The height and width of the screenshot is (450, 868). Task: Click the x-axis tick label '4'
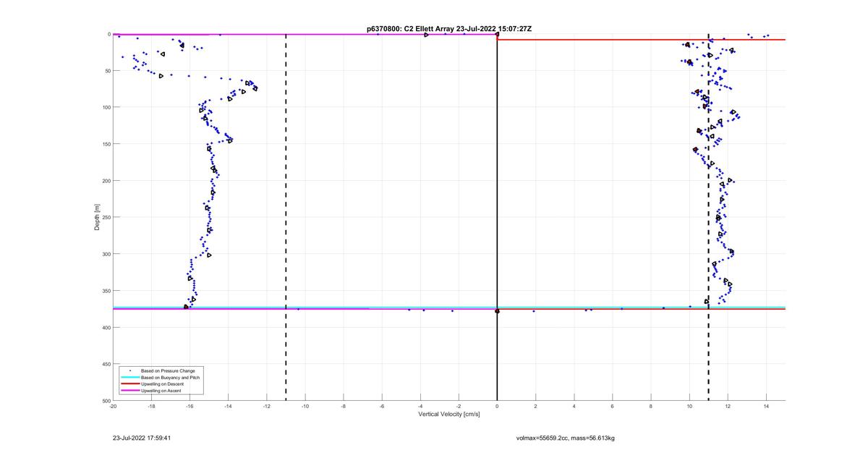[x=574, y=406]
